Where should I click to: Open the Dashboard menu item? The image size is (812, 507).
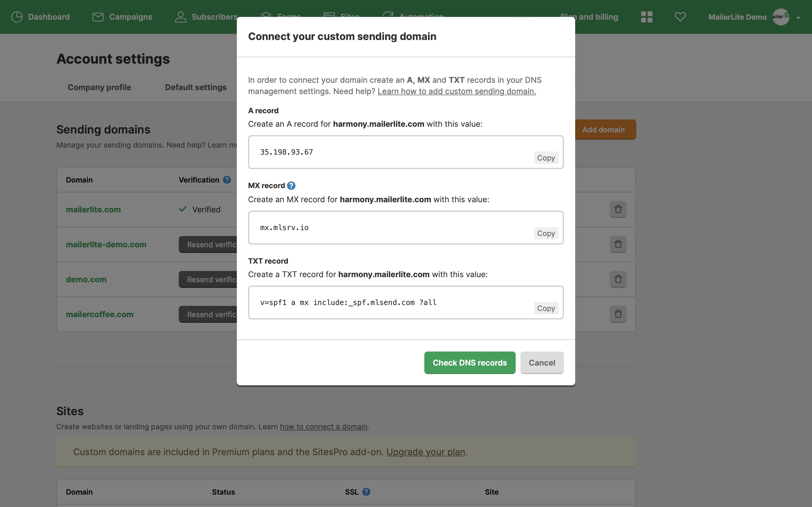pos(40,17)
